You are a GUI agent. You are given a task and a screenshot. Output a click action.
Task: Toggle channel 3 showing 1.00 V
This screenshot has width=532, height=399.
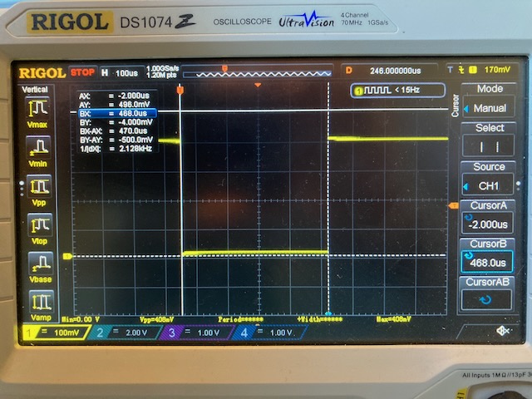(197, 332)
